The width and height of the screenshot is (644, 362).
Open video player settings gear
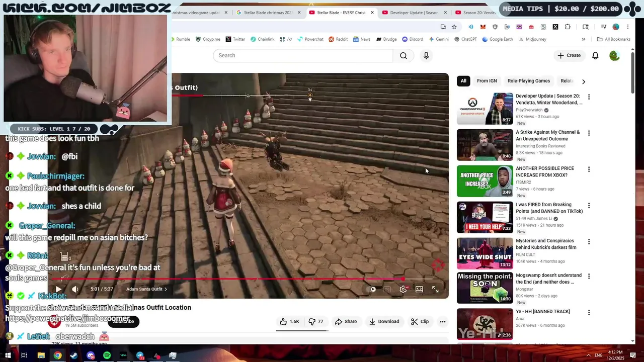click(403, 289)
